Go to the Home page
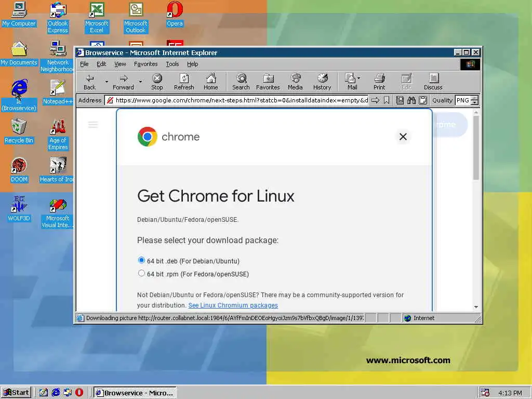 pos(211,82)
